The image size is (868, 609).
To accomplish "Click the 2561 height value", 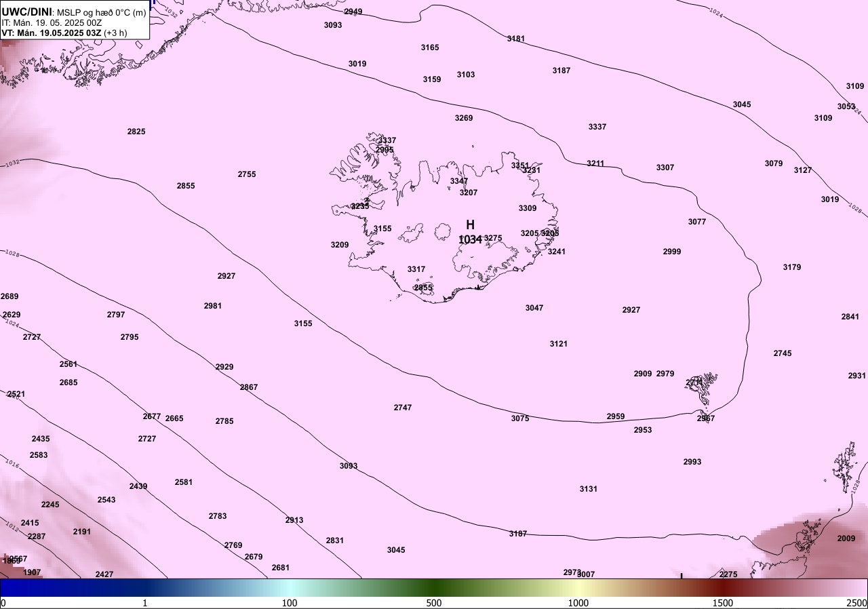I will point(68,364).
